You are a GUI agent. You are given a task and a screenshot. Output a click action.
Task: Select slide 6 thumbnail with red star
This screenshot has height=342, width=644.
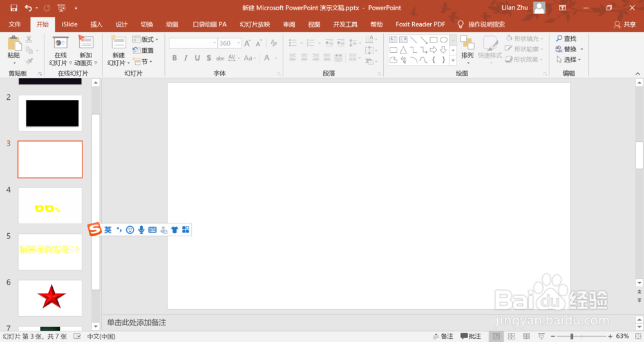pos(50,298)
